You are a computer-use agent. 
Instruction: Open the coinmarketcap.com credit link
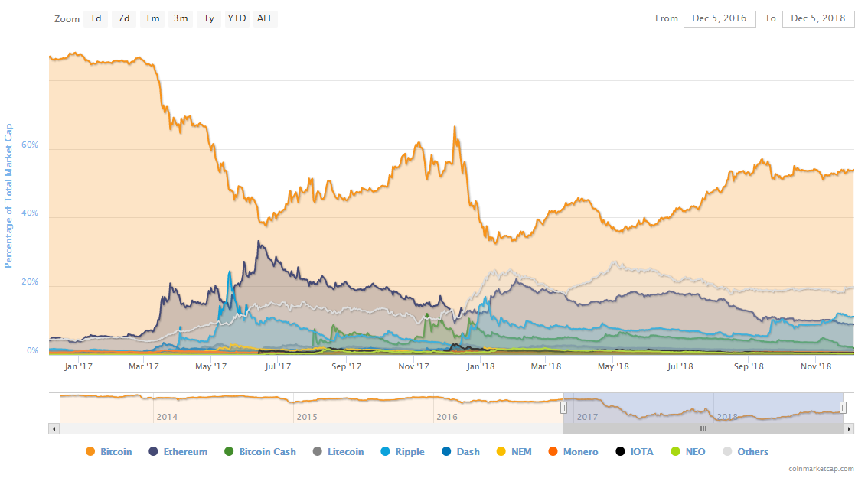click(821, 468)
